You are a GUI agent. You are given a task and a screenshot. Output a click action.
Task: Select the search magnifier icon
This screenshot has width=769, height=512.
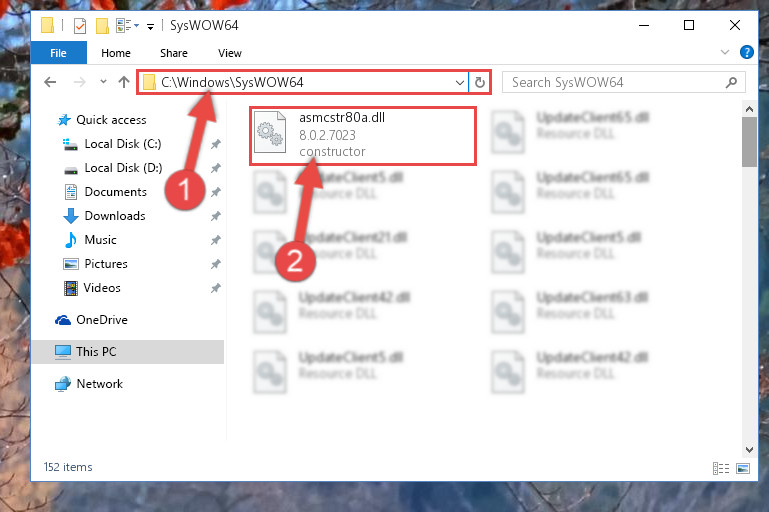coord(731,82)
